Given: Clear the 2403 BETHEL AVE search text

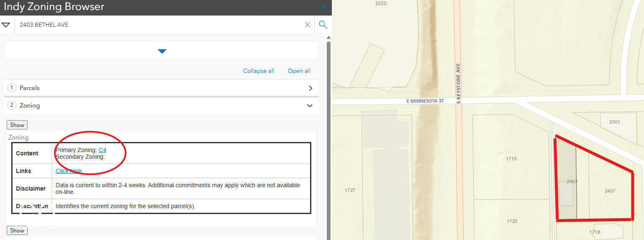Looking at the screenshot, I should click(308, 25).
